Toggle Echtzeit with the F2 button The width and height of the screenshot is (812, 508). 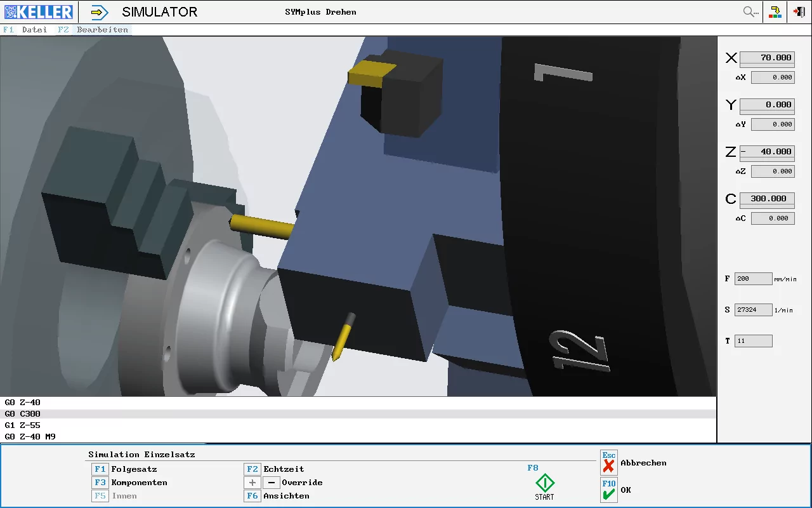(x=252, y=469)
